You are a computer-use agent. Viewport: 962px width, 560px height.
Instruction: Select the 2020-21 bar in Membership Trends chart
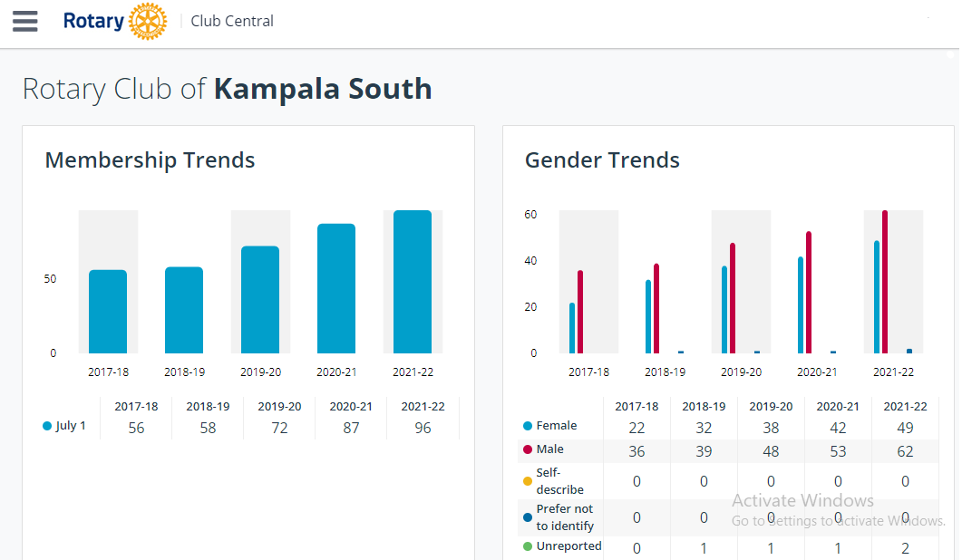pos(336,288)
